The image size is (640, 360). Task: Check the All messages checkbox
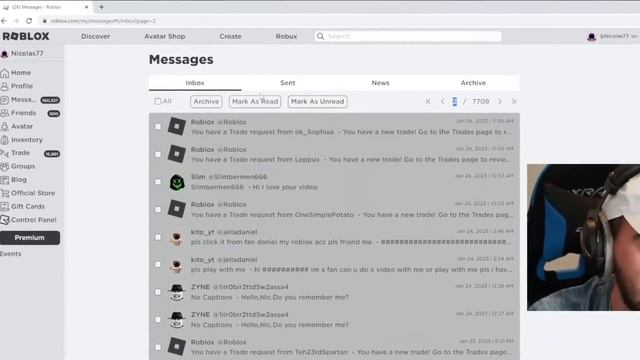[158, 101]
